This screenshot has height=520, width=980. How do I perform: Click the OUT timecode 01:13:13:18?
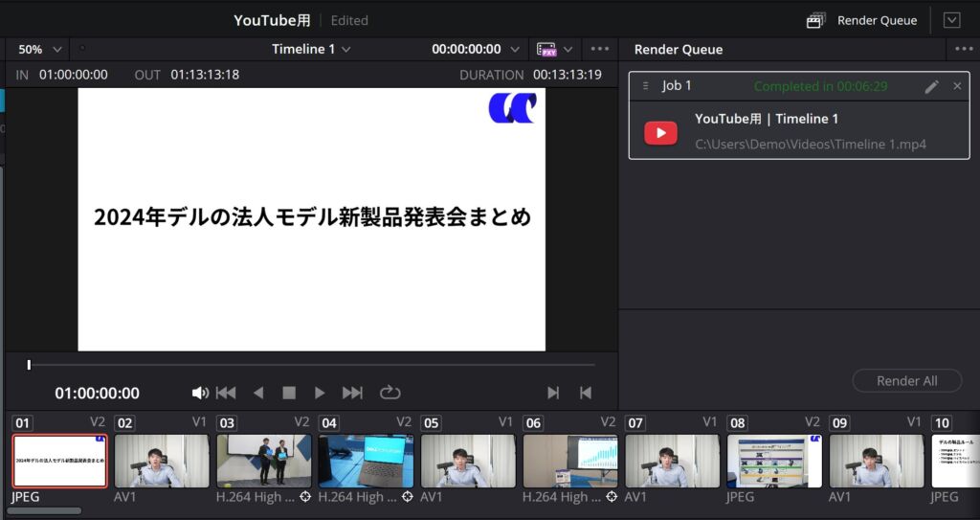point(205,75)
